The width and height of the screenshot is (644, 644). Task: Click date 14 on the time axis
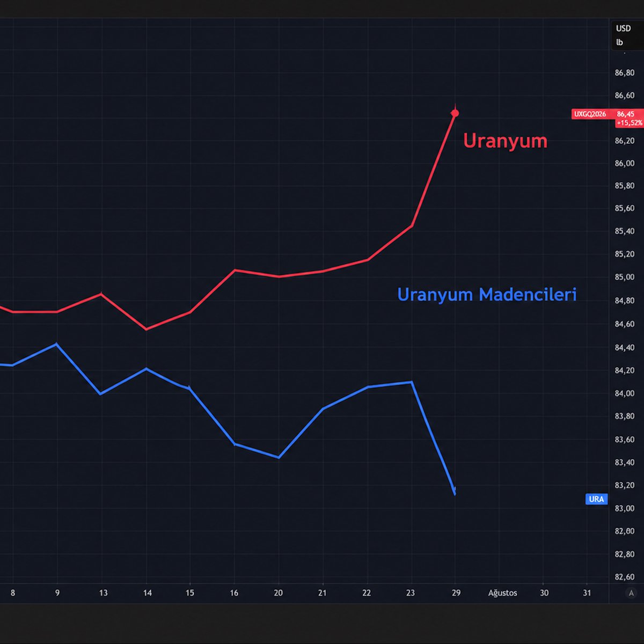(148, 593)
